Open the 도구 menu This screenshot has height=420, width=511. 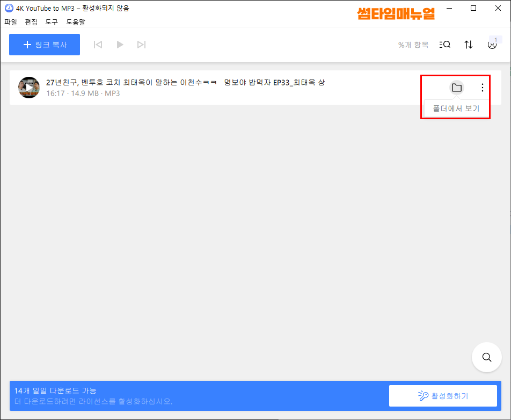(52, 22)
